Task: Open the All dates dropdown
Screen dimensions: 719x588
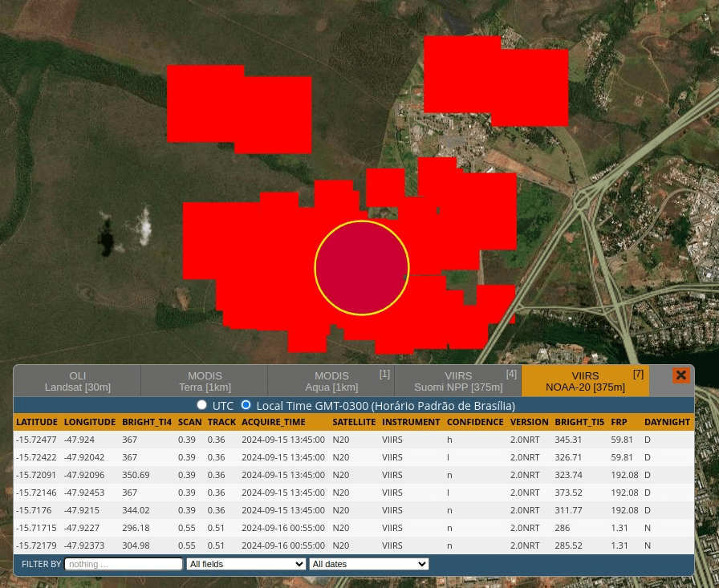Action: [368, 564]
